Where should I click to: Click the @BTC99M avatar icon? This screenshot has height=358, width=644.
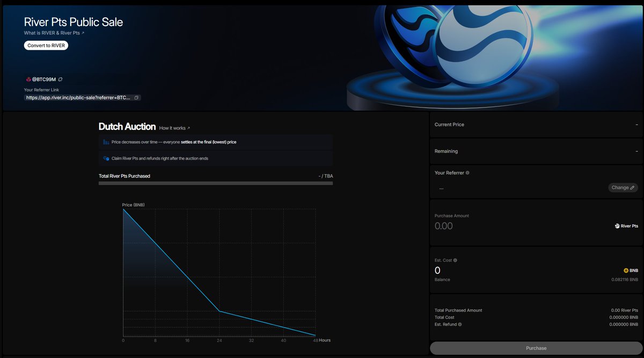point(28,79)
